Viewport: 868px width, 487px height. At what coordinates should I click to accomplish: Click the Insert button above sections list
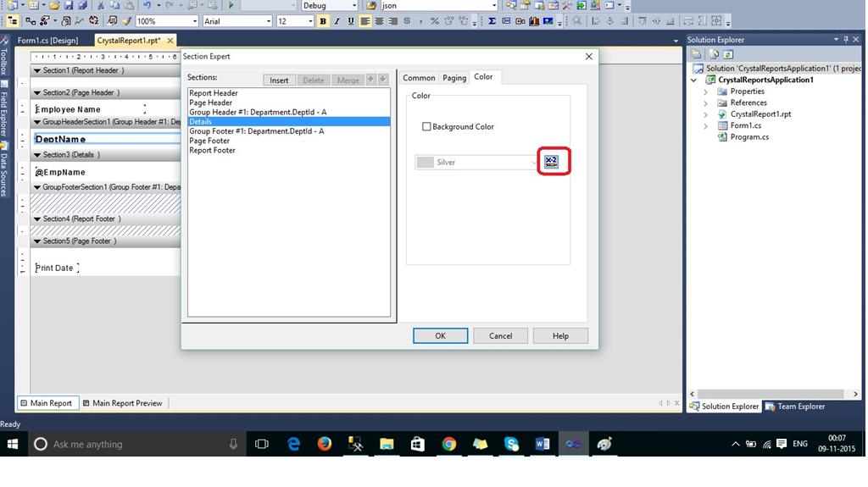(x=279, y=80)
